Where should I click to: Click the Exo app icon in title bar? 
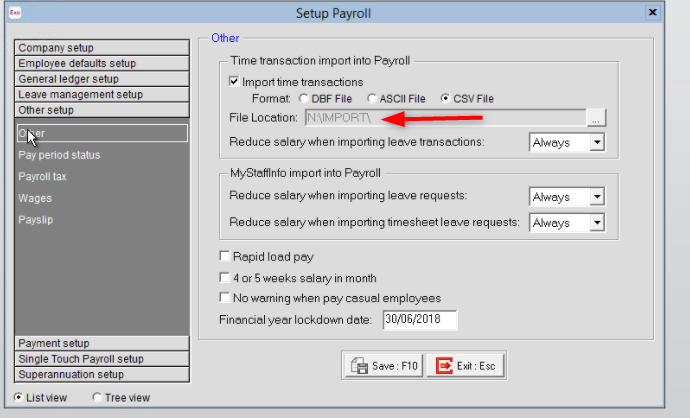pos(15,12)
